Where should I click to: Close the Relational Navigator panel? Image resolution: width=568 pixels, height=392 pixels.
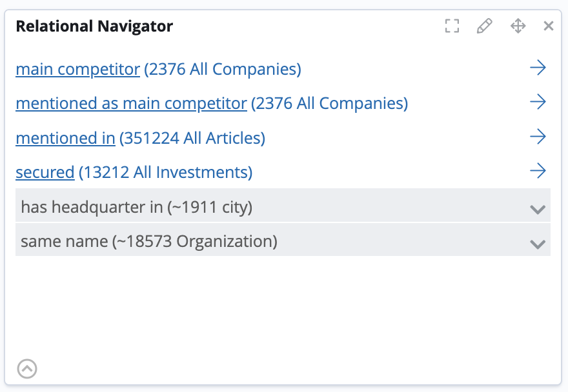549,26
